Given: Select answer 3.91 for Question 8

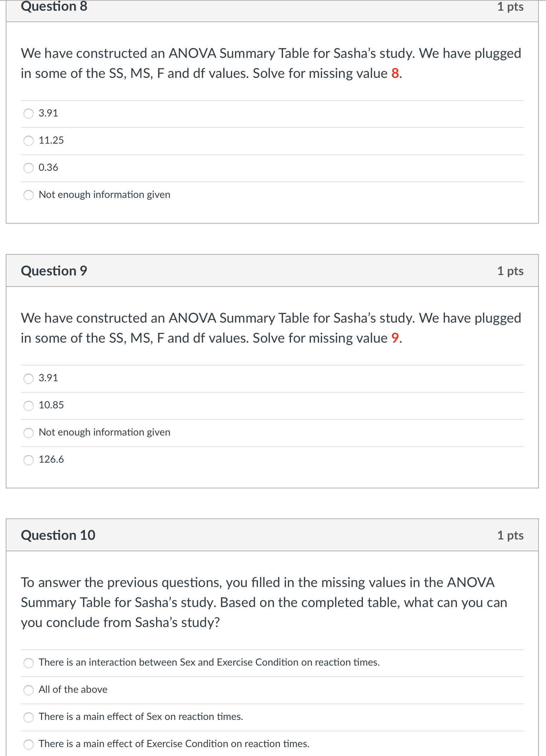Looking at the screenshot, I should tap(29, 114).
